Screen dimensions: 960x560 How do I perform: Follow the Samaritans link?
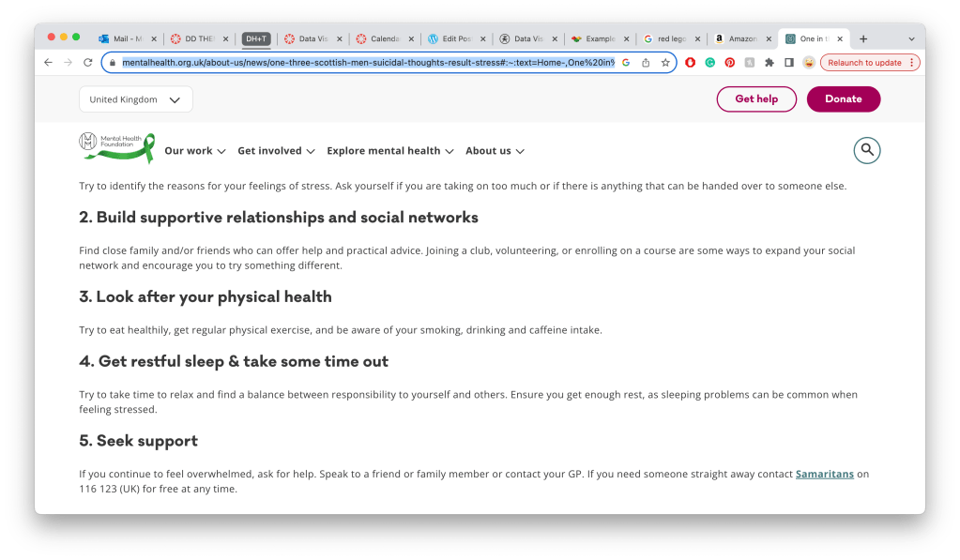[824, 475]
